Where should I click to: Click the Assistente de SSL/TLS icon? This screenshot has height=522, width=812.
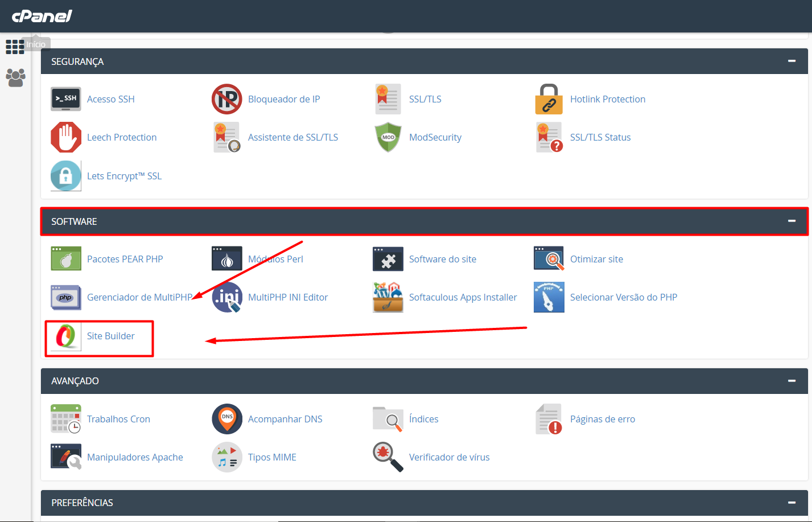click(x=227, y=137)
